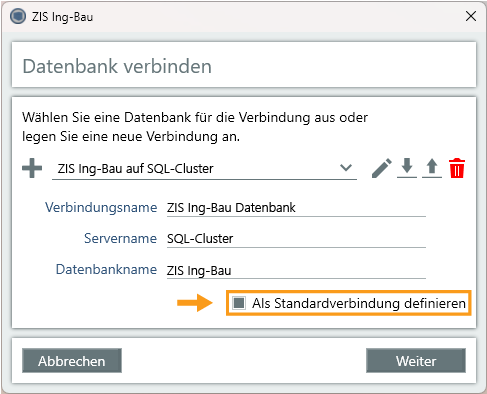This screenshot has height=394, width=487.
Task: Click the 'Servername' label
Action: click(120, 238)
